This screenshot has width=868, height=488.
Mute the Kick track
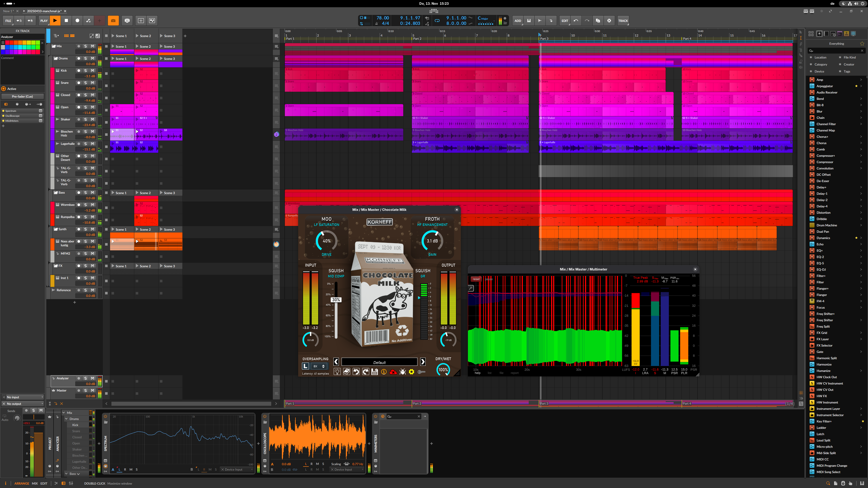point(92,70)
